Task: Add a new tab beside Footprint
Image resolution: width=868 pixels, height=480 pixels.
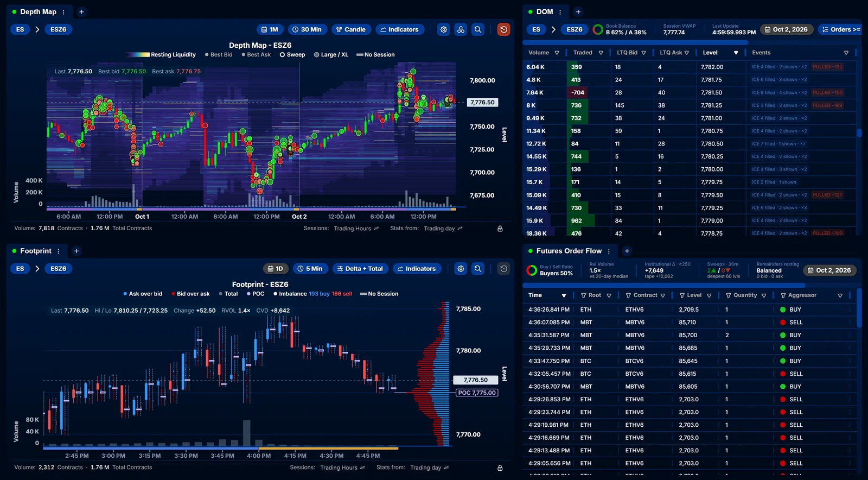Action: (x=76, y=251)
